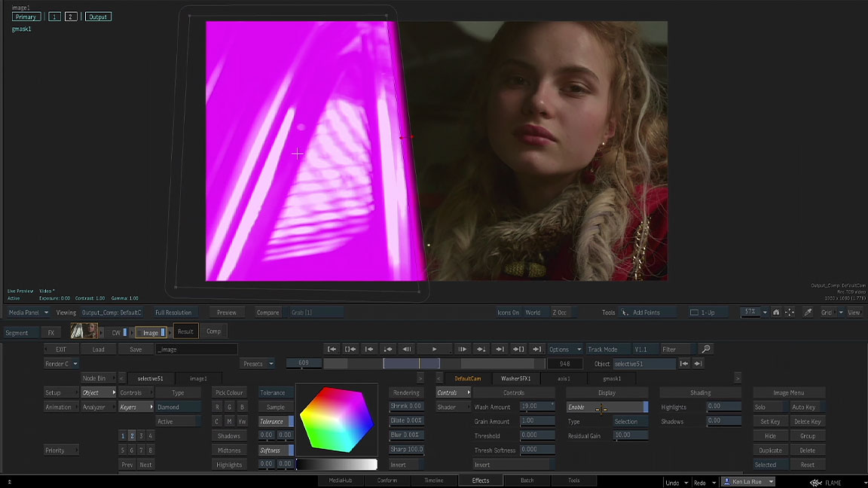The height and width of the screenshot is (488, 868).
Task: Toggle the Enable button under Display
Action: [x=607, y=407]
